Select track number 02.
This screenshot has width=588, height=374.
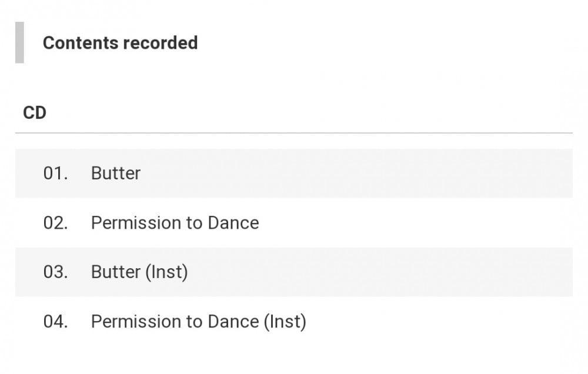pos(55,223)
